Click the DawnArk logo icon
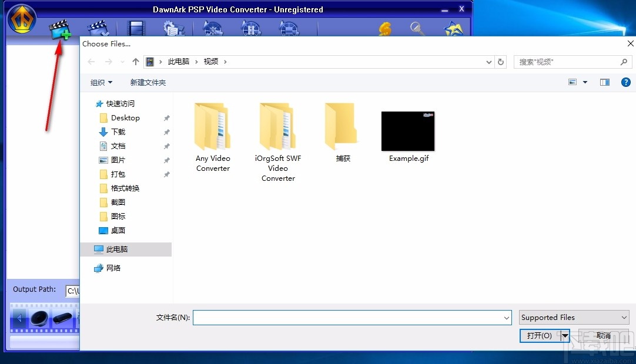Image resolution: width=636 pixels, height=364 pixels. [22, 18]
